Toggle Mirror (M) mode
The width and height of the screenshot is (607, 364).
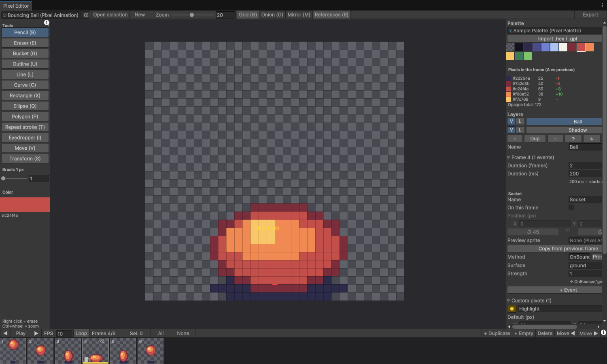pyautogui.click(x=299, y=15)
